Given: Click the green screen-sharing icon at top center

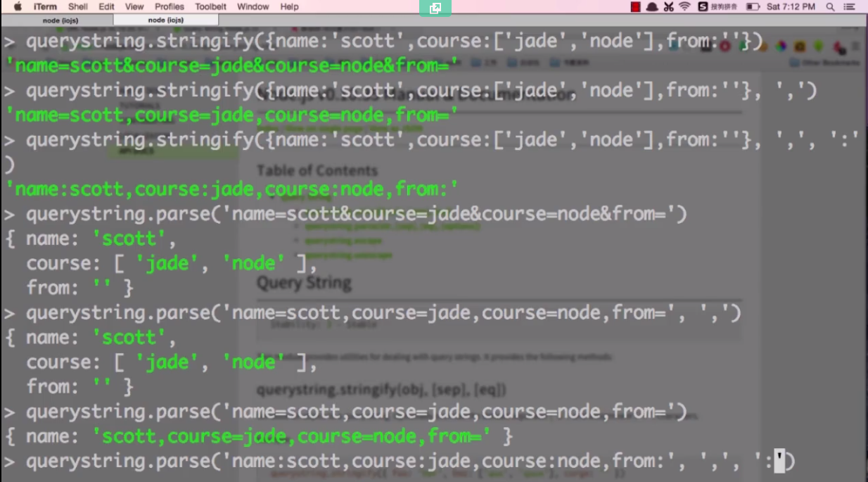Looking at the screenshot, I should pyautogui.click(x=435, y=9).
